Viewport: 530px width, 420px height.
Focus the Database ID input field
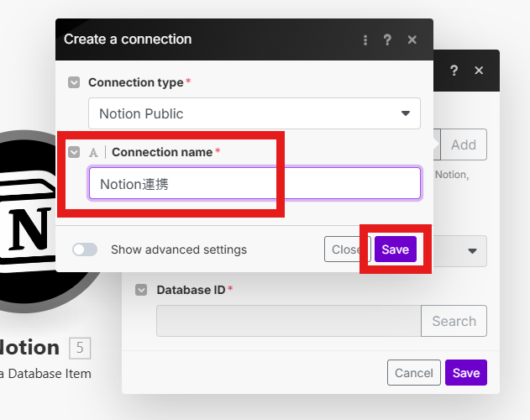pyautogui.click(x=289, y=321)
